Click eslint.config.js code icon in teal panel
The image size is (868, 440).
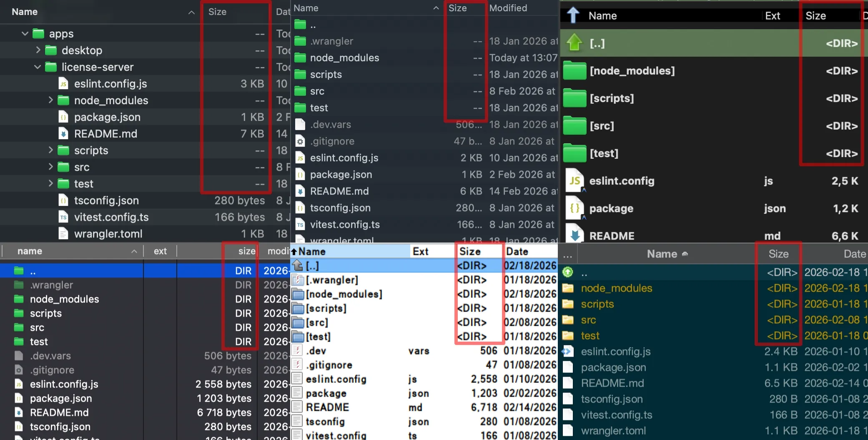568,352
